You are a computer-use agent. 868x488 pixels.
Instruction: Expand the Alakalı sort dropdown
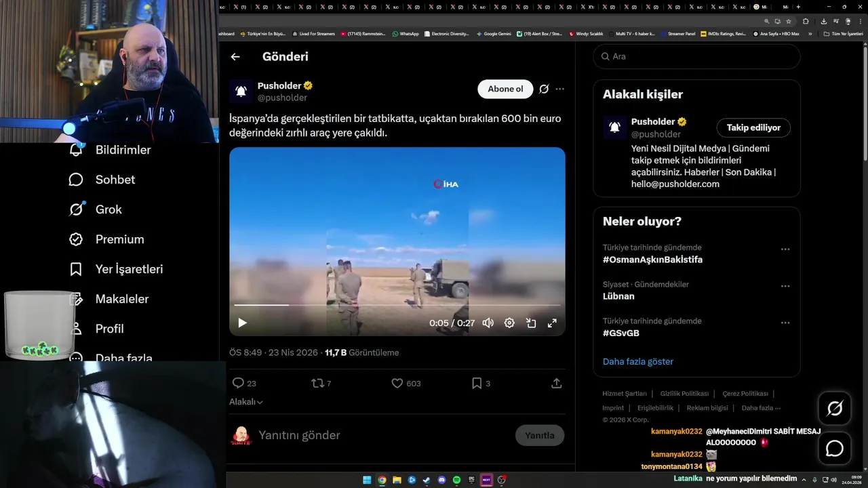click(x=246, y=402)
